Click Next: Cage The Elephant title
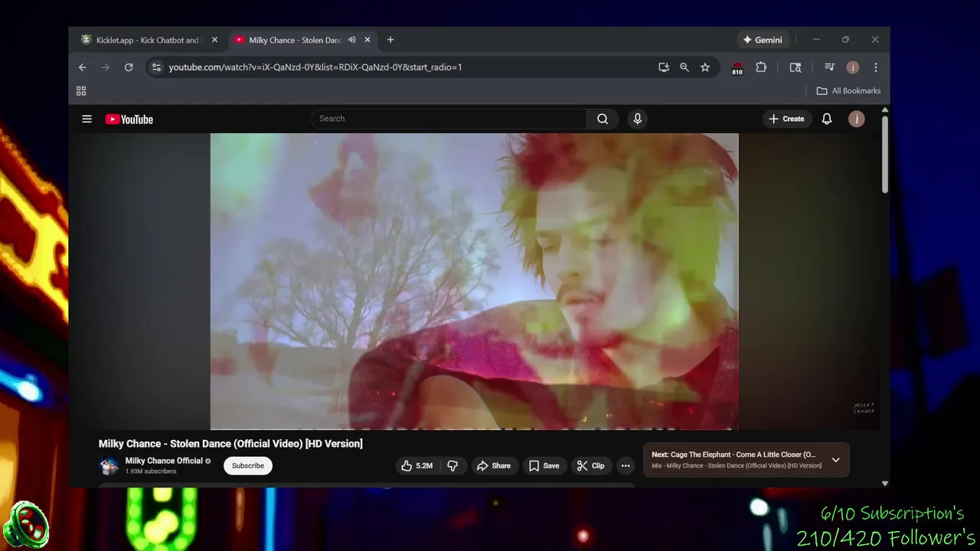 click(x=733, y=455)
